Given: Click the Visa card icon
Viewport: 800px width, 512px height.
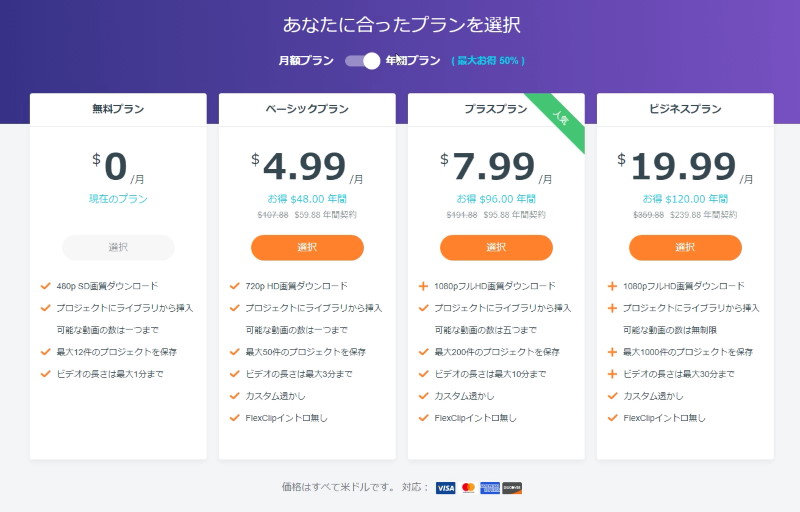Looking at the screenshot, I should (445, 488).
